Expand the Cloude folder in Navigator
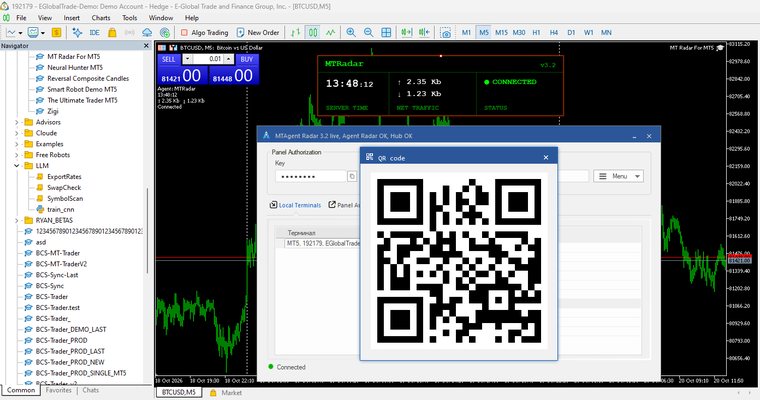 (x=16, y=133)
